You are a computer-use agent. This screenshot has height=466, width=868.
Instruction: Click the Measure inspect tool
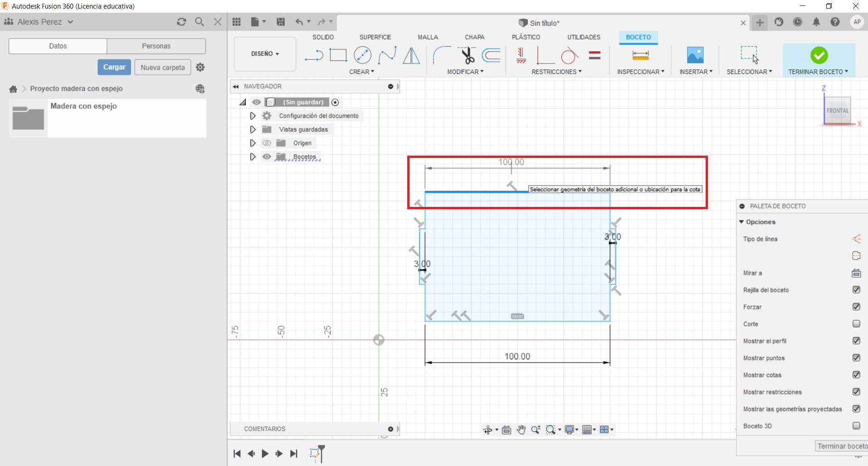coord(640,55)
